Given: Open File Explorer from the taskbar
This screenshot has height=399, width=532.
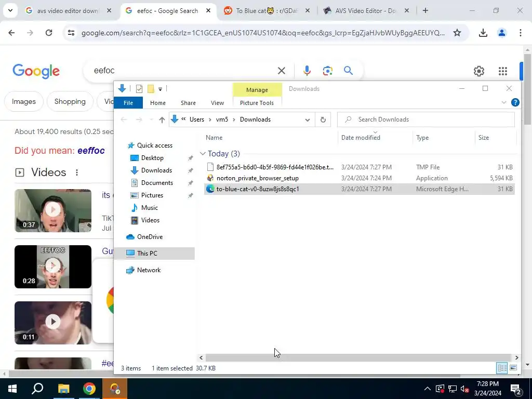Looking at the screenshot, I should coord(63,389).
